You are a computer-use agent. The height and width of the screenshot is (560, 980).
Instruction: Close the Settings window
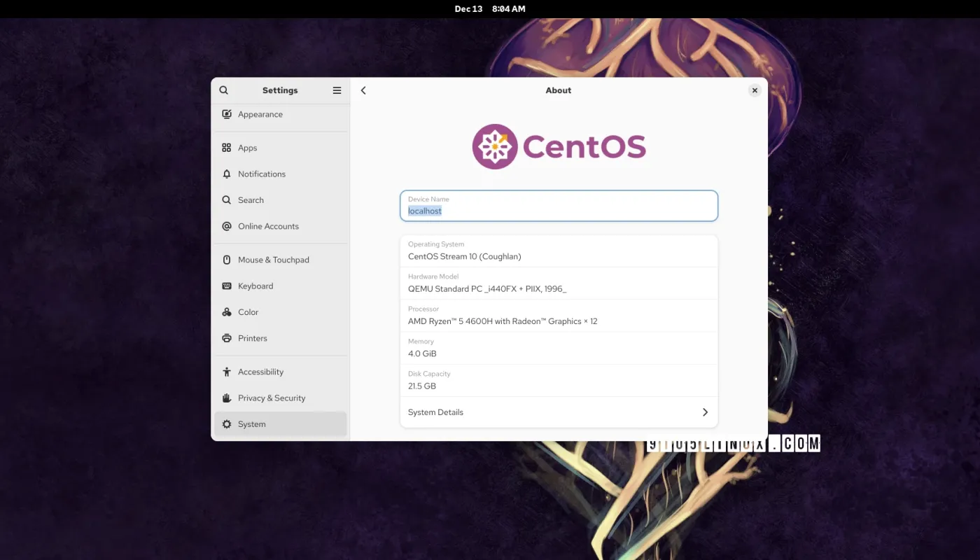tap(755, 90)
